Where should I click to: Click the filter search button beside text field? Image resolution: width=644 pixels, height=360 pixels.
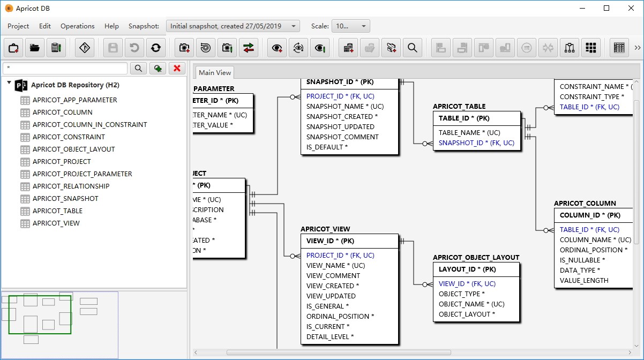(x=138, y=68)
